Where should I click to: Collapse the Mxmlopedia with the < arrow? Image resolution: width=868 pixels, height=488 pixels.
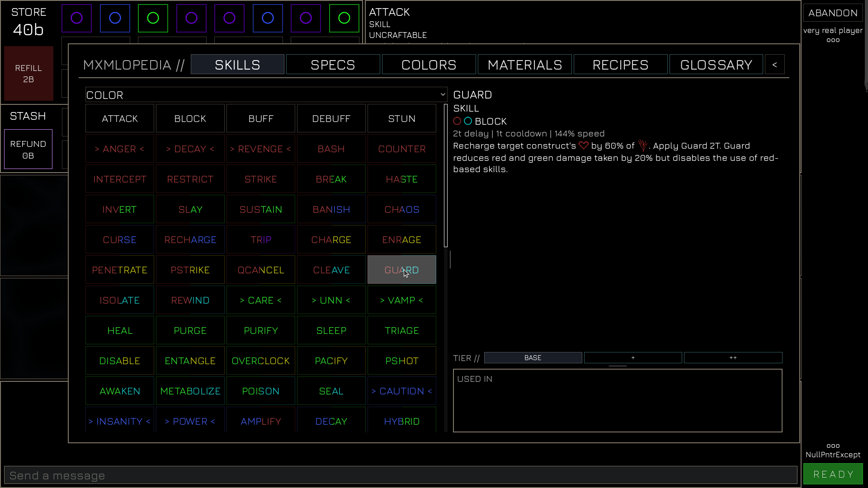pos(774,65)
